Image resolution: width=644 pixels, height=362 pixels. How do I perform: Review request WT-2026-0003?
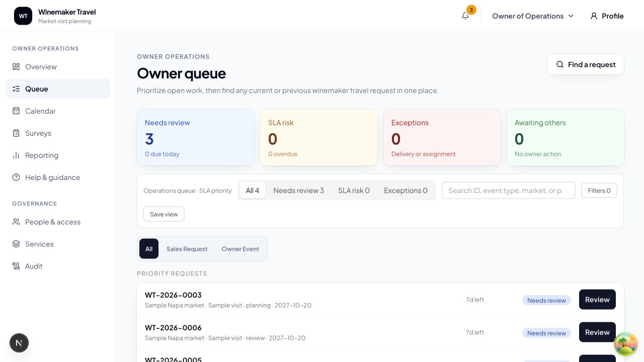click(597, 300)
